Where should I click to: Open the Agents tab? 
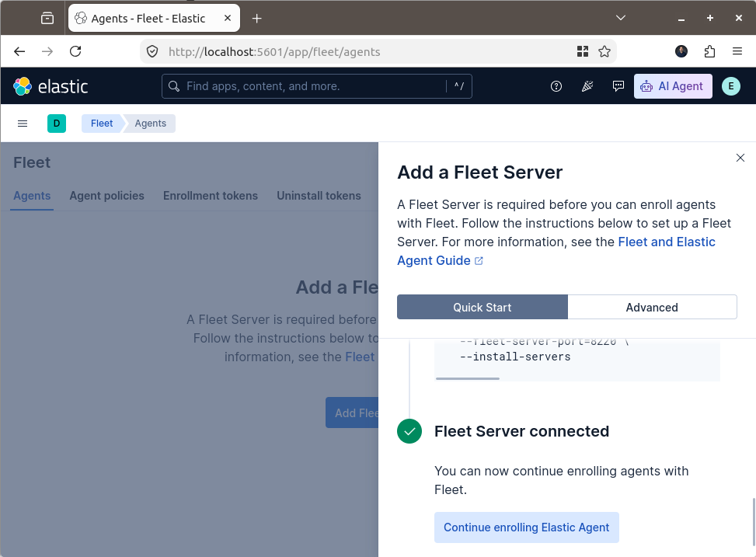(x=32, y=196)
